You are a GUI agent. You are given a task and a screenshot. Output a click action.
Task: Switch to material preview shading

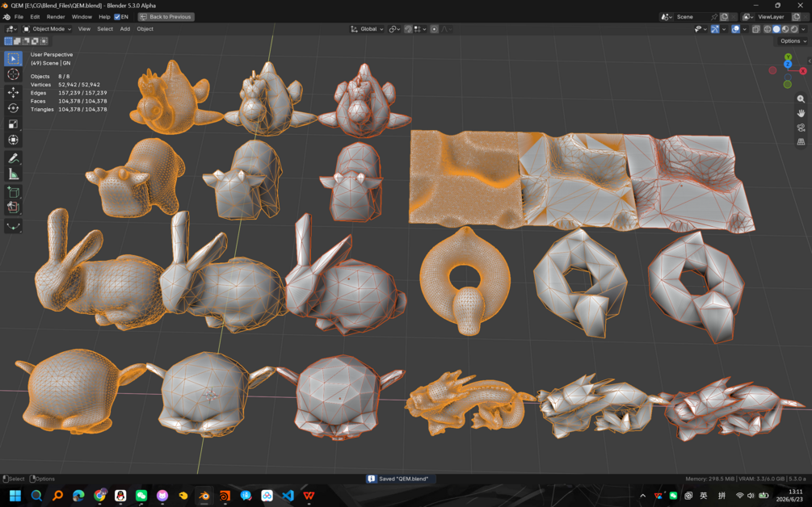coord(785,29)
